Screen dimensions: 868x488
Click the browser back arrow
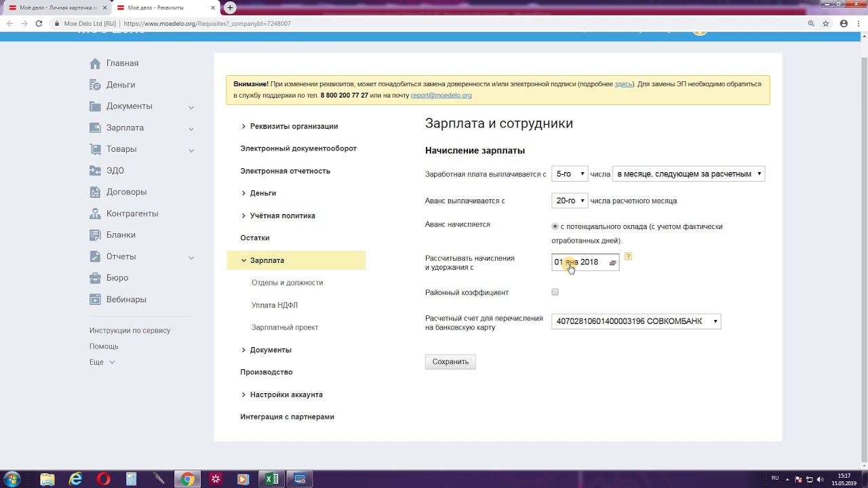click(9, 23)
